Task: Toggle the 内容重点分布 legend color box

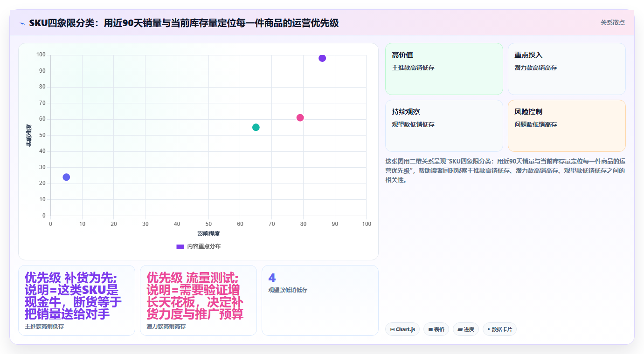Action: 180,246
